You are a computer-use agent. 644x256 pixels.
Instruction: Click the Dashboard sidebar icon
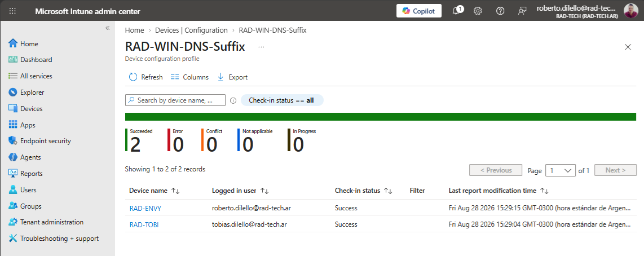pos(13,60)
